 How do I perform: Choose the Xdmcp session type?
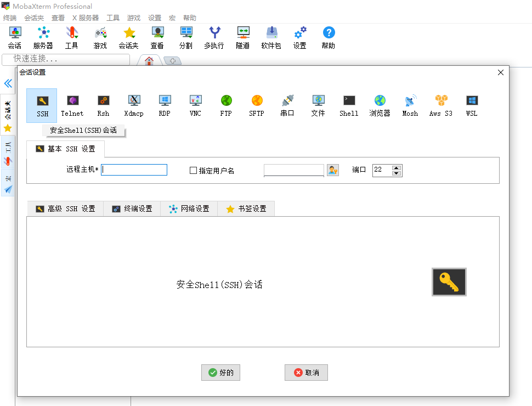coord(134,105)
